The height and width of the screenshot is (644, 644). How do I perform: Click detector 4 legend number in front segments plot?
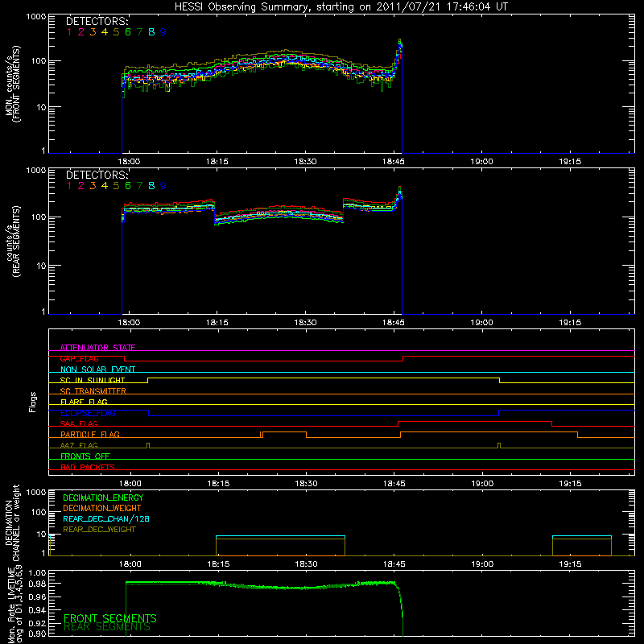(105, 32)
